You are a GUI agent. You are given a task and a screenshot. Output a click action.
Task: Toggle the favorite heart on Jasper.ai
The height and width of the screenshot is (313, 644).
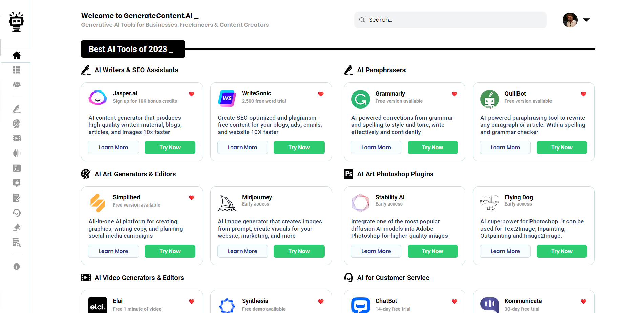(192, 94)
